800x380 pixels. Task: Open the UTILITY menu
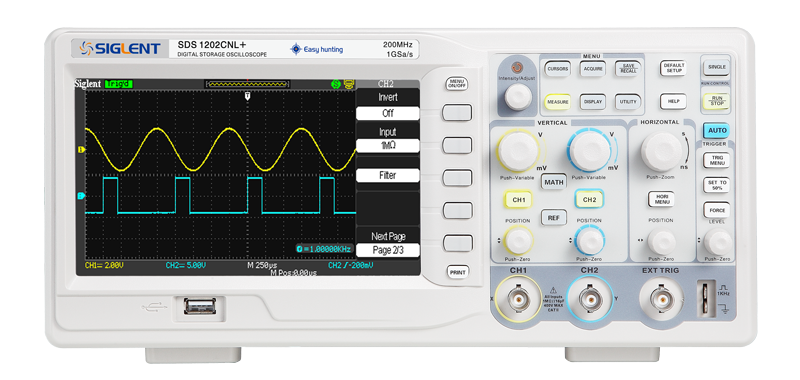tap(628, 102)
